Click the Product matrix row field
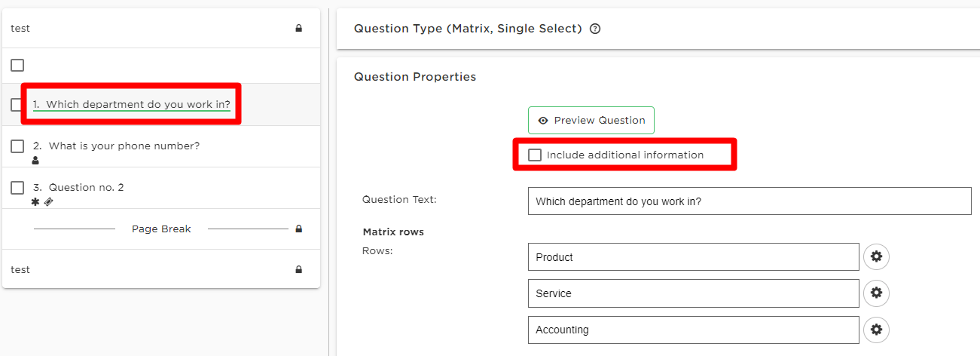This screenshot has height=356, width=980. pos(693,256)
